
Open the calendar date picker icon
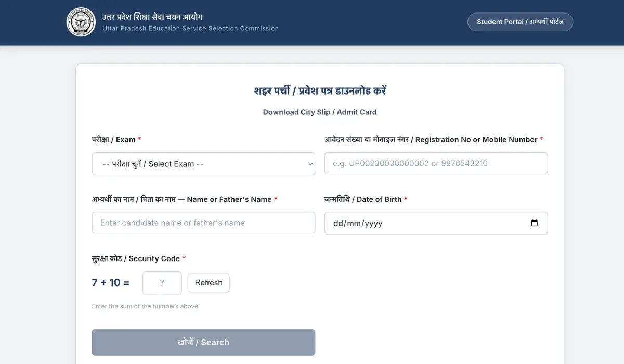pyautogui.click(x=535, y=223)
